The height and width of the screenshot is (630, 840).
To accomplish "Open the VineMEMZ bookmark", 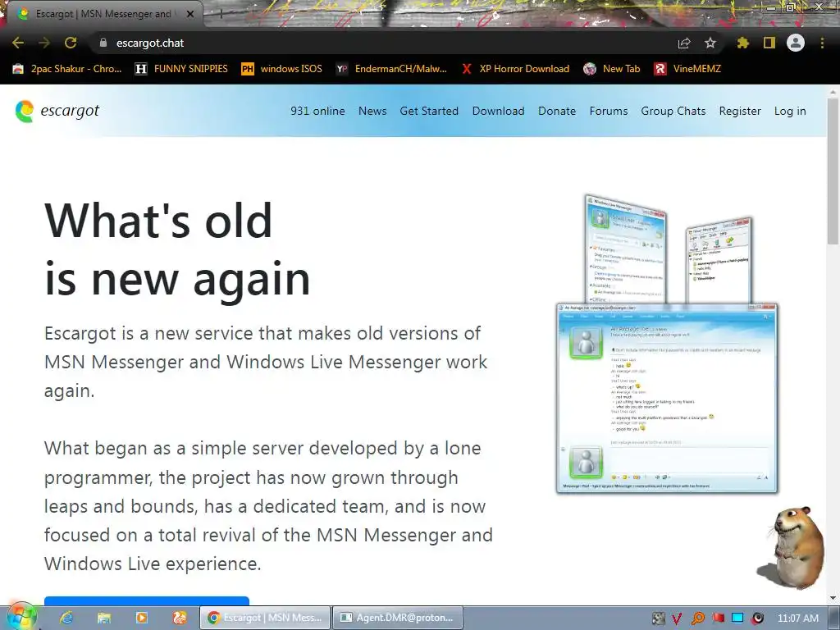I will (688, 69).
